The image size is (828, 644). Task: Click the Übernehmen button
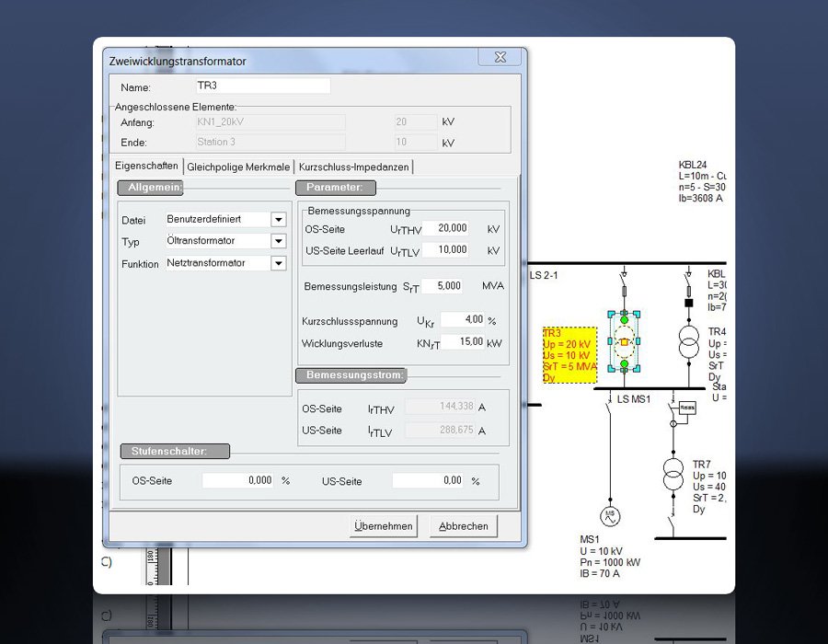(384, 526)
